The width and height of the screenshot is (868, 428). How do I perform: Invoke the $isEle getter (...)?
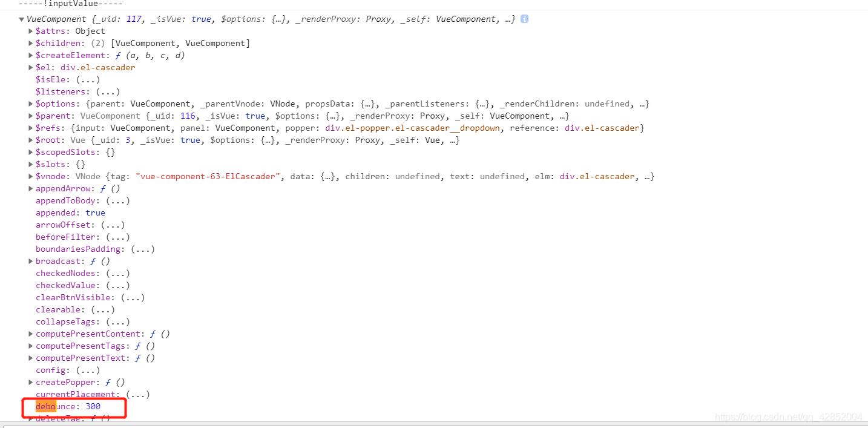(x=88, y=79)
